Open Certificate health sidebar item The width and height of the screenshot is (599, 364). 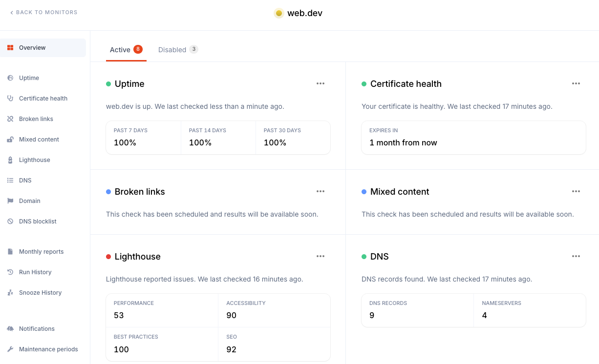pyautogui.click(x=43, y=99)
